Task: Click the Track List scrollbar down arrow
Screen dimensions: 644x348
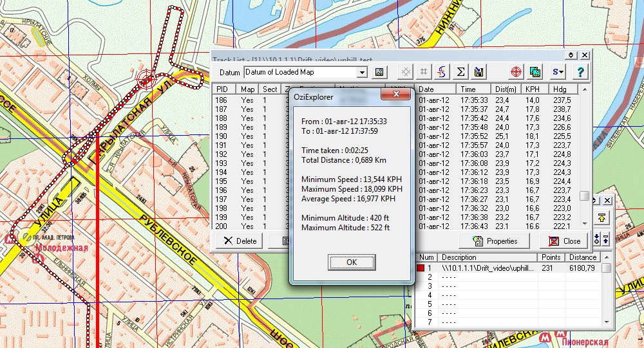Action: (x=585, y=224)
